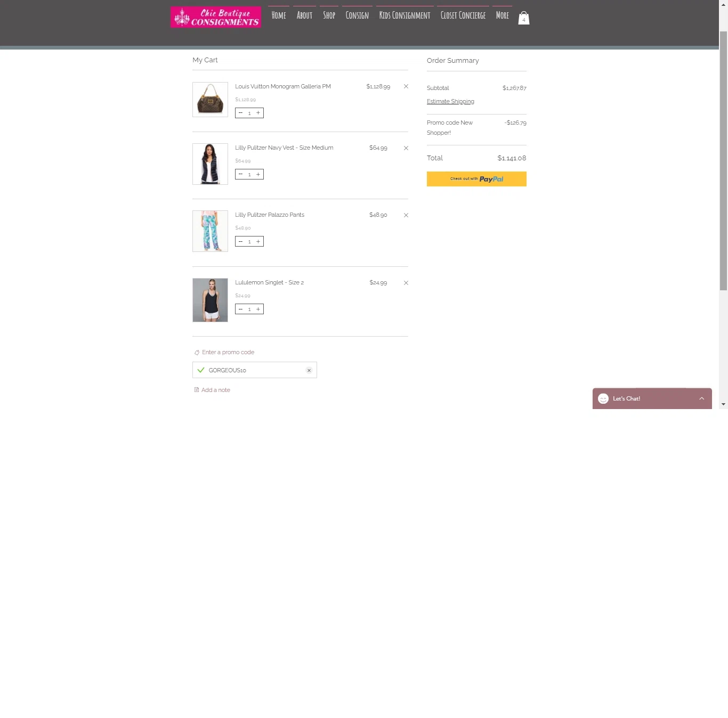Click the Navy Vest product thumbnail
This screenshot has width=728, height=718.
pos(210,164)
